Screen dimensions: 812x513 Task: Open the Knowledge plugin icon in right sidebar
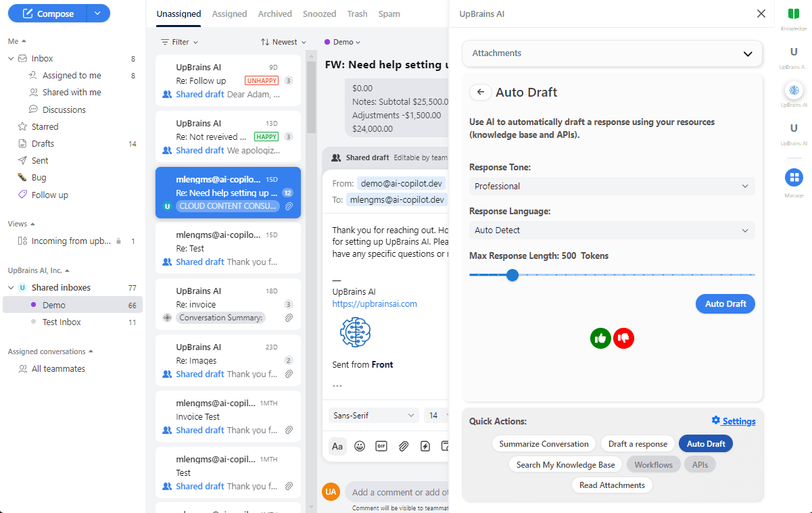[794, 14]
